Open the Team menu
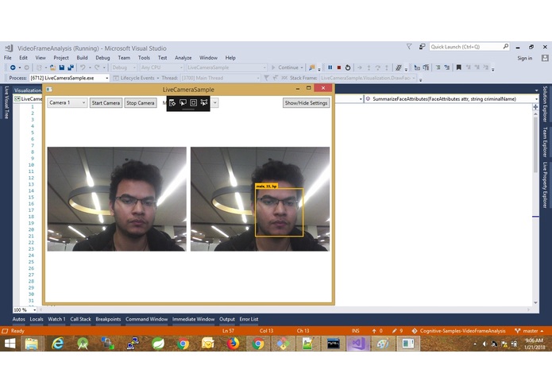 coord(124,58)
